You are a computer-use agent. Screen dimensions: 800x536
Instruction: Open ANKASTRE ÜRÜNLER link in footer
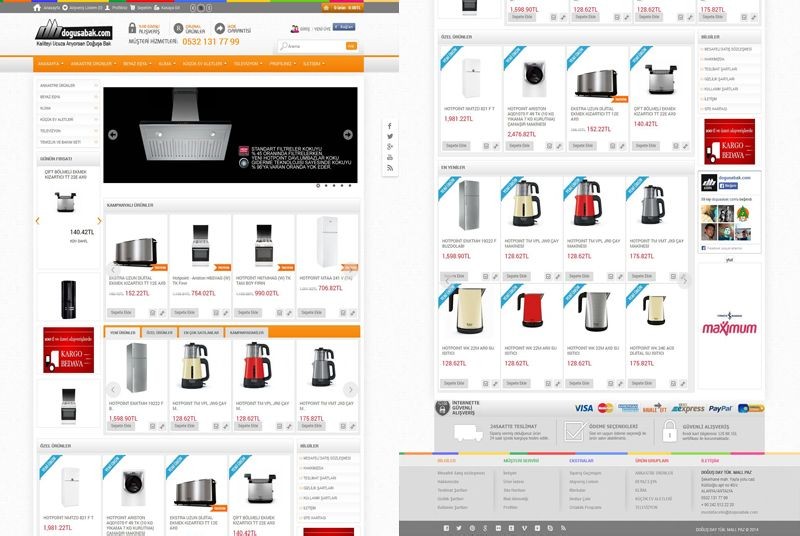point(654,473)
